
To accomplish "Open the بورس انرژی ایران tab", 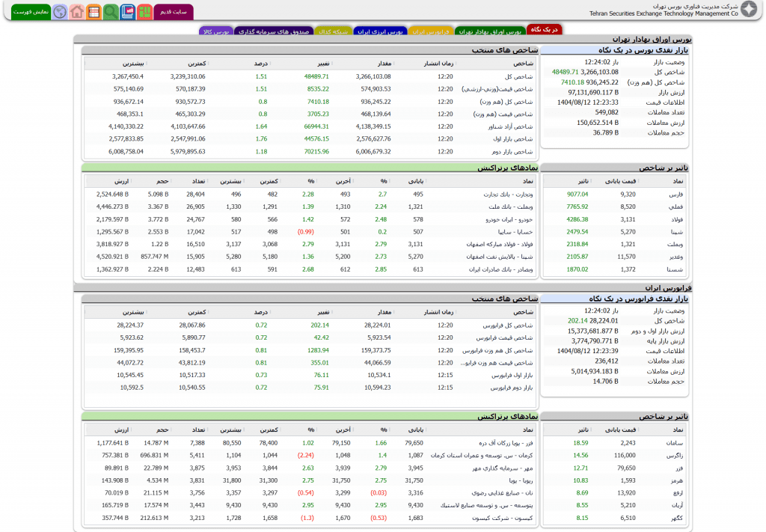I will click(x=380, y=31).
